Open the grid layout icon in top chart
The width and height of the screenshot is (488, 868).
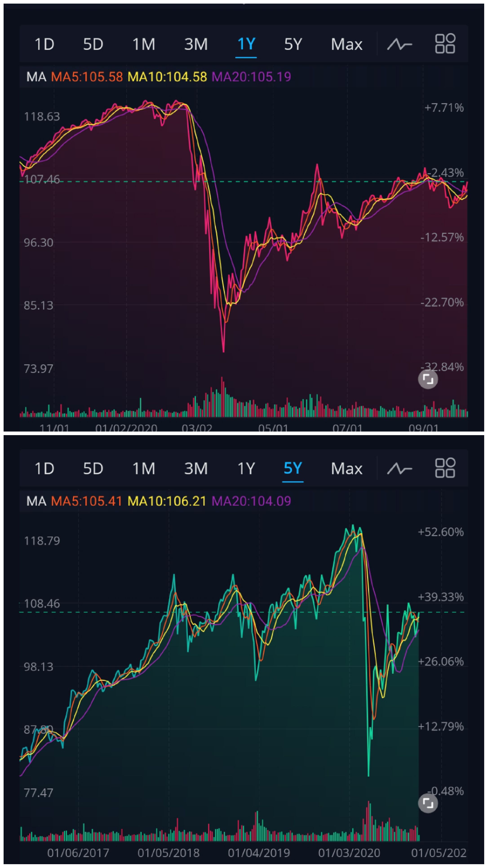click(x=445, y=44)
